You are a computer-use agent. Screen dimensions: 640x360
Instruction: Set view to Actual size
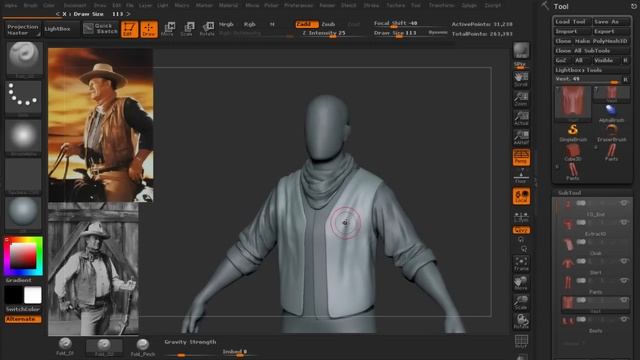521,118
